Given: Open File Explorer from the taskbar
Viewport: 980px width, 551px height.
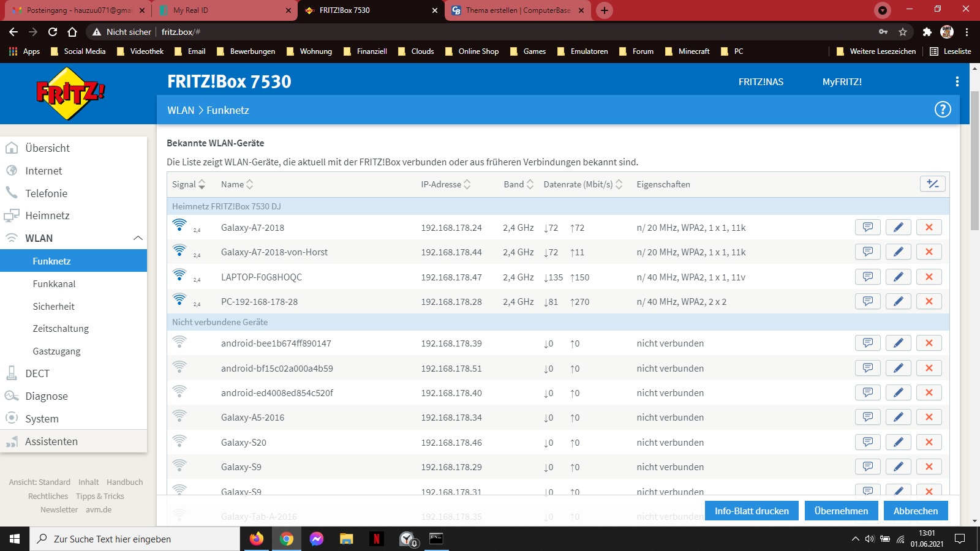Looking at the screenshot, I should click(x=347, y=539).
